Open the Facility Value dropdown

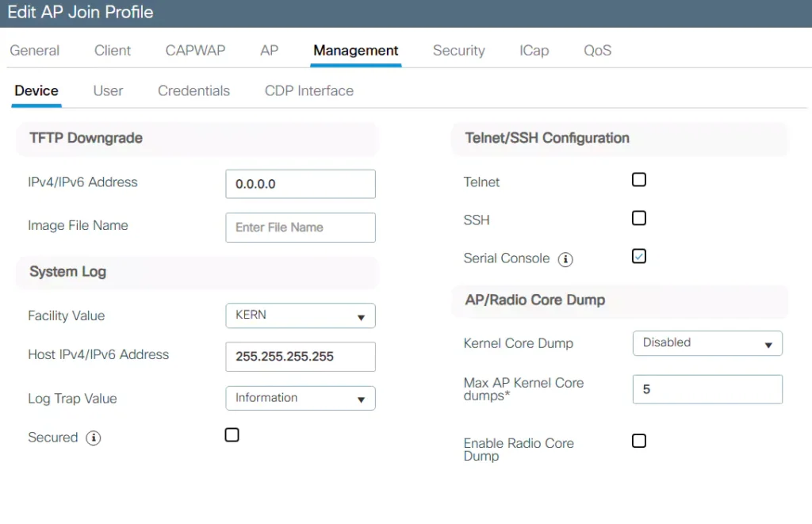pyautogui.click(x=300, y=316)
